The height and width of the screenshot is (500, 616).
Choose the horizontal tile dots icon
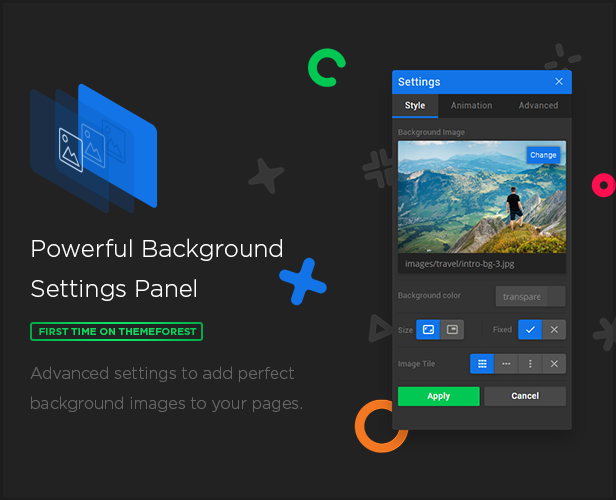click(506, 364)
